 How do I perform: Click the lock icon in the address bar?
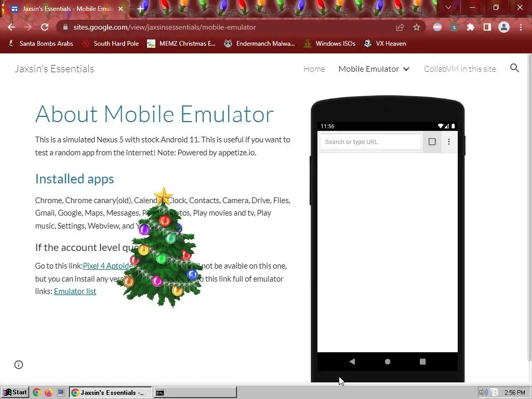point(65,27)
